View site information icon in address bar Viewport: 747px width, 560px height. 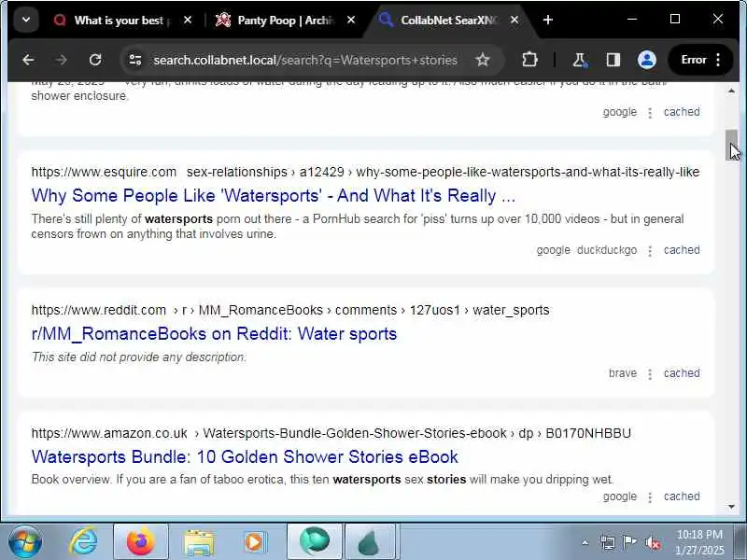(x=135, y=60)
